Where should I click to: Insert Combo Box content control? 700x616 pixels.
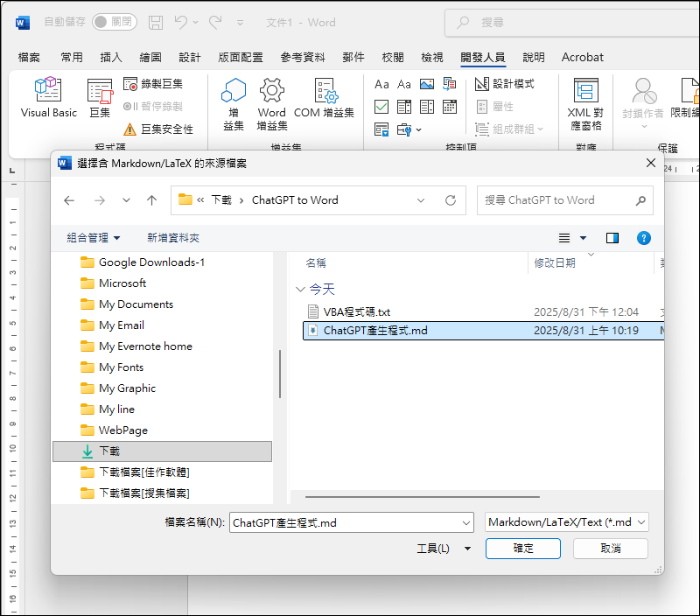pyautogui.click(x=404, y=107)
